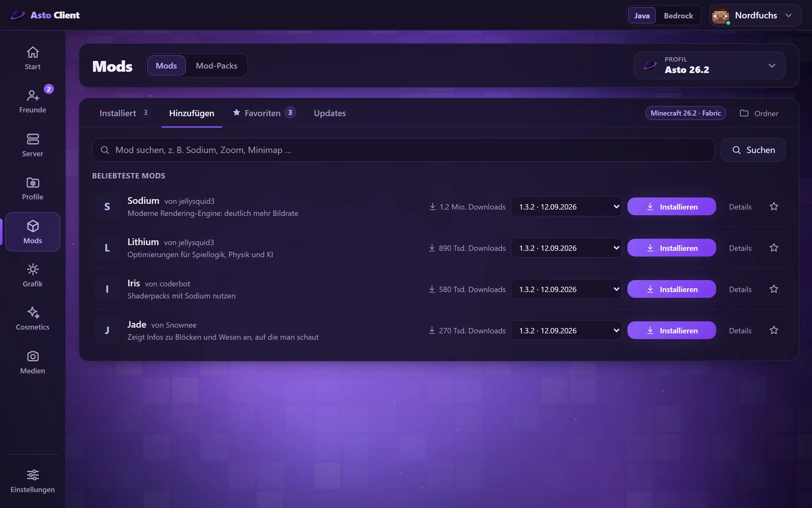View Details for Iris
The height and width of the screenshot is (508, 812).
pos(740,289)
